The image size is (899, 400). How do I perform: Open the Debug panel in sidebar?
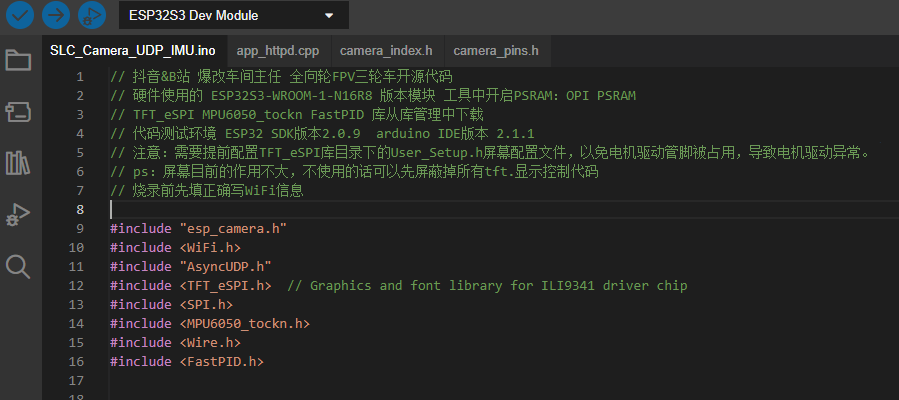[x=18, y=215]
